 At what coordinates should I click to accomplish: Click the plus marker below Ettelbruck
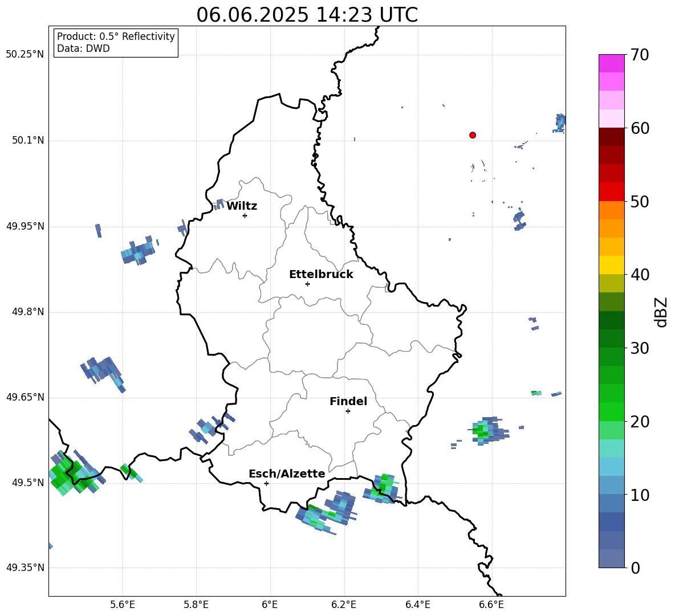(307, 284)
